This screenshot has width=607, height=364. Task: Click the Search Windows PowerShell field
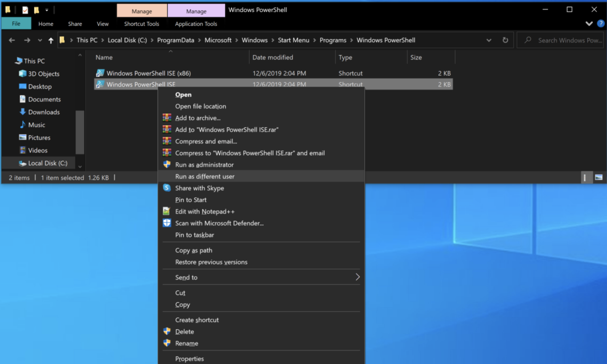tap(569, 40)
